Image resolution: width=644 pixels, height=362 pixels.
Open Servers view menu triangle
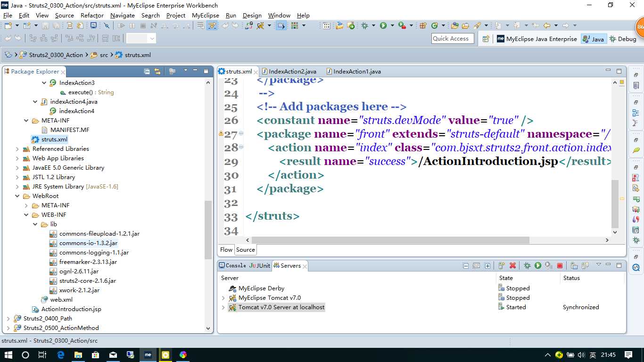599,265
